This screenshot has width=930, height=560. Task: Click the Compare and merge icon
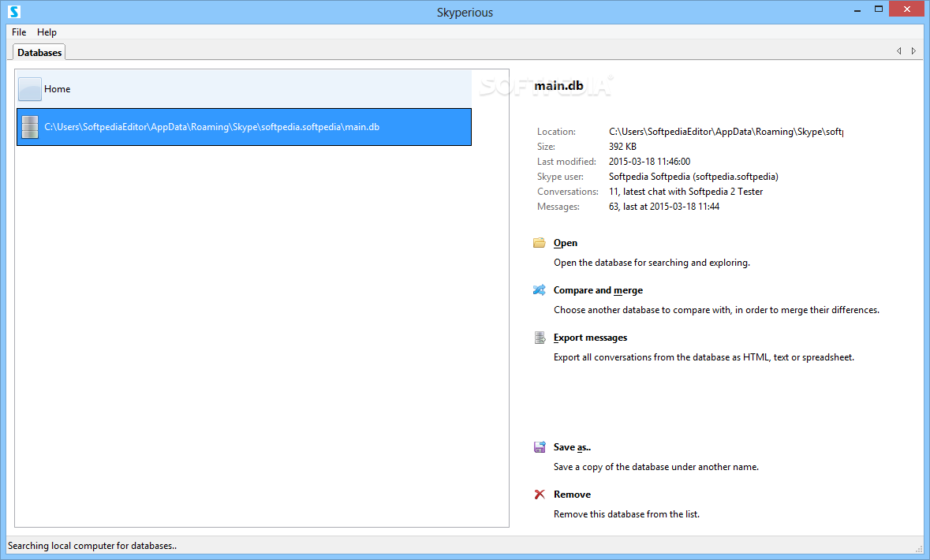click(539, 290)
